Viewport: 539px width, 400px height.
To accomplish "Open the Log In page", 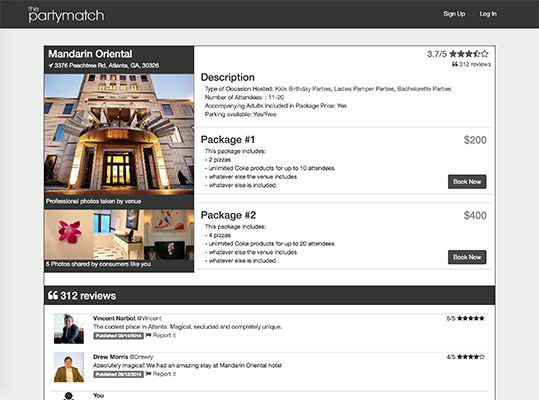I will tap(488, 14).
